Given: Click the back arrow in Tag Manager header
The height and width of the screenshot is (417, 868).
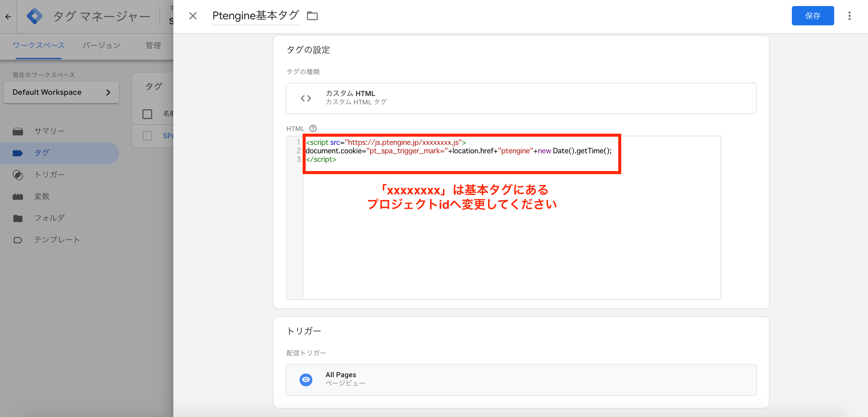Looking at the screenshot, I should 8,17.
